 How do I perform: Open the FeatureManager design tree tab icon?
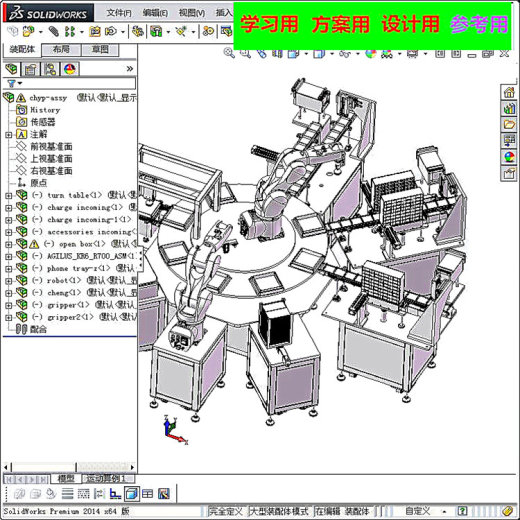pos(11,69)
